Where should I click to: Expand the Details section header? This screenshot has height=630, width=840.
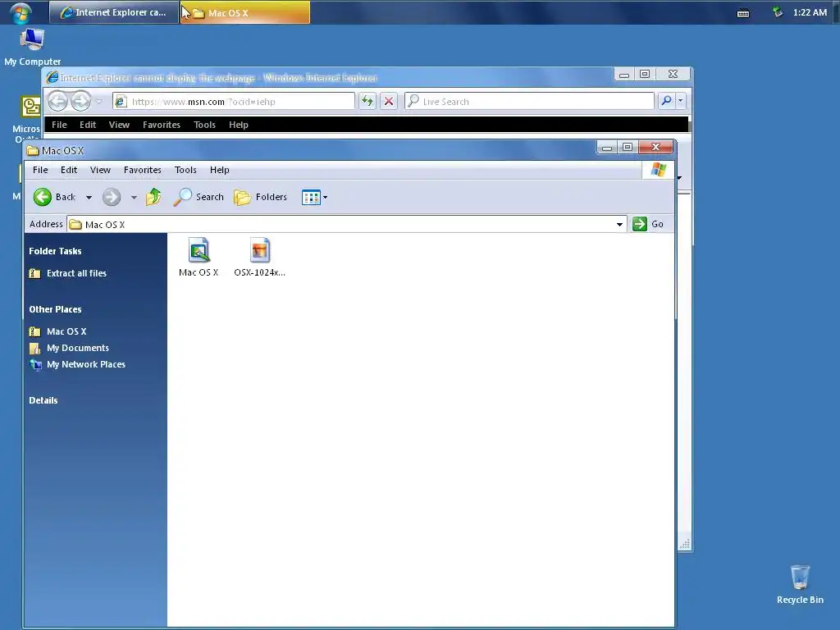(x=43, y=400)
